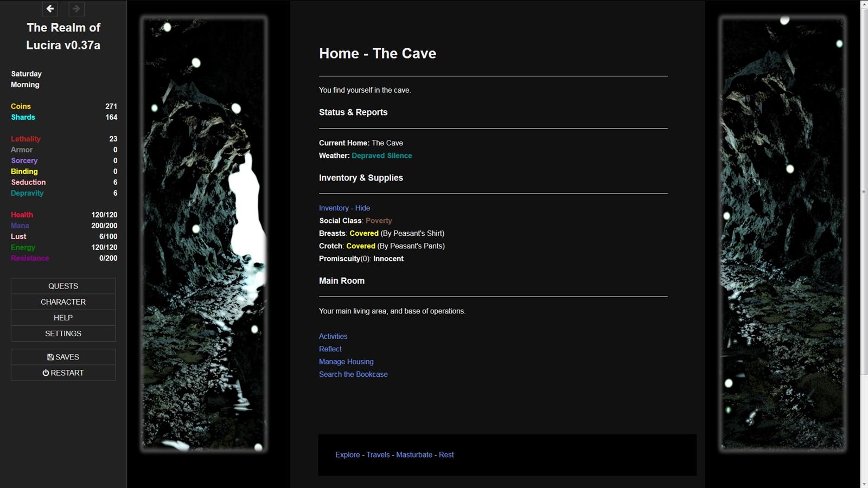Image resolution: width=868 pixels, height=488 pixels.
Task: Click the forward navigation arrow
Action: (76, 9)
